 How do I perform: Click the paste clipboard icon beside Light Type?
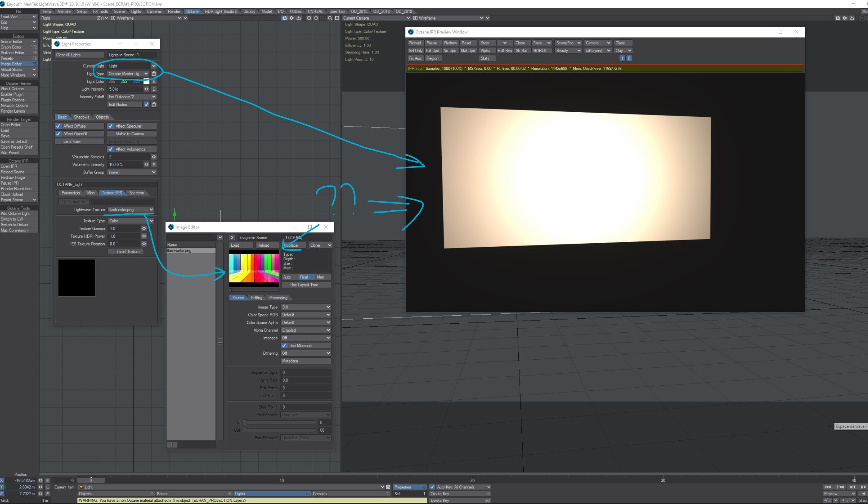[x=154, y=74]
